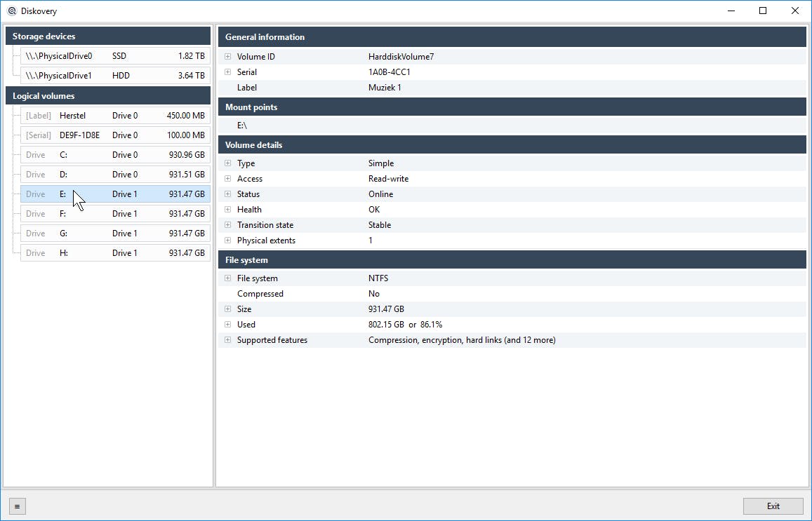The image size is (812, 521).
Task: Expand the File system row
Action: (227, 278)
